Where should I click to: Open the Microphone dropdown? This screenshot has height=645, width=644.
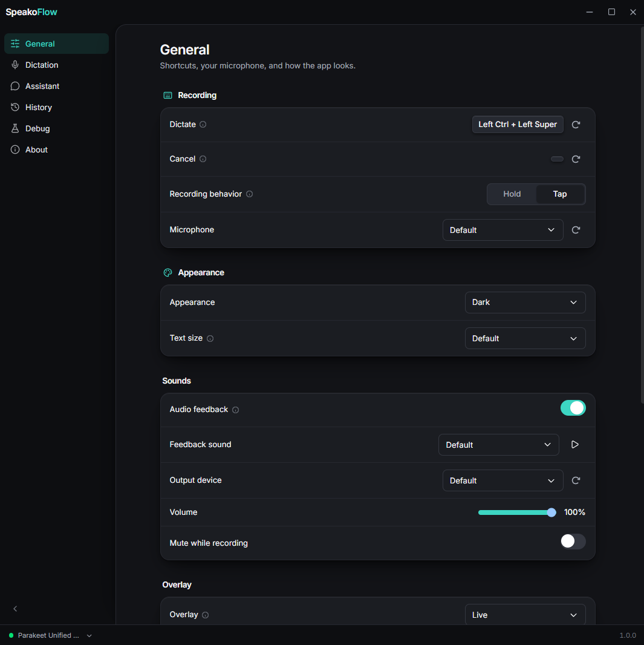tap(503, 230)
